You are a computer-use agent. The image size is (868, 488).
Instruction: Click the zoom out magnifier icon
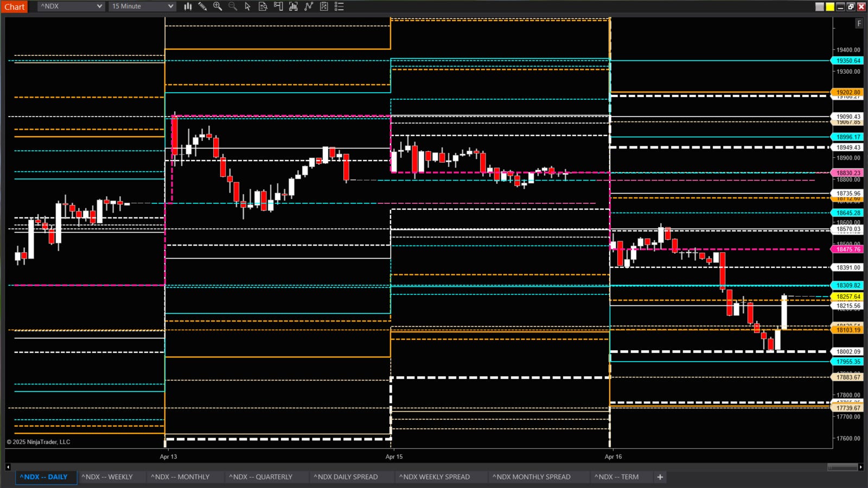tap(233, 7)
